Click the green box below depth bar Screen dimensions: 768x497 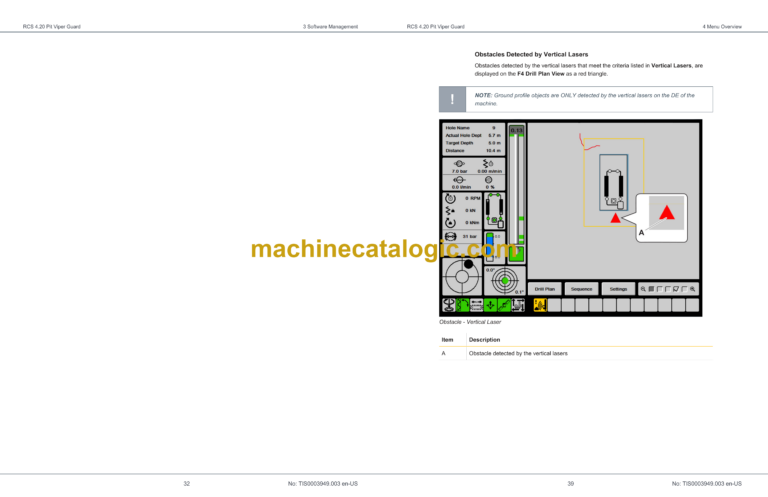[x=516, y=254]
